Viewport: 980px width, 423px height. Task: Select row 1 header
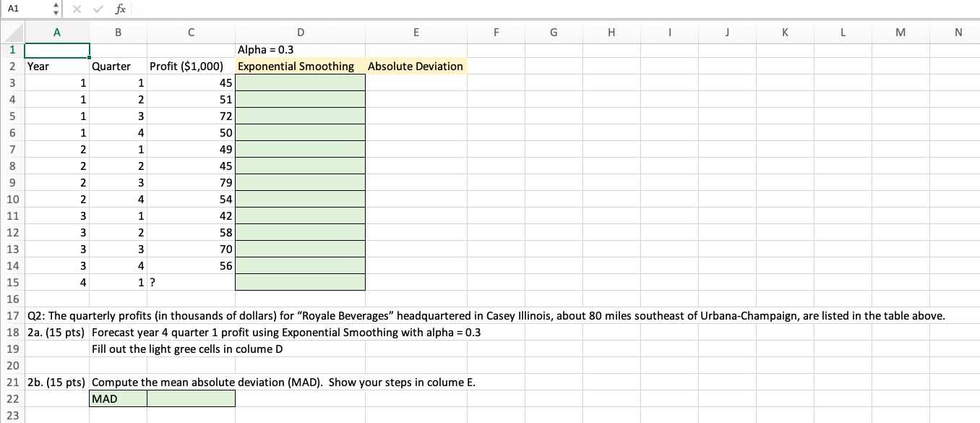pos(12,50)
